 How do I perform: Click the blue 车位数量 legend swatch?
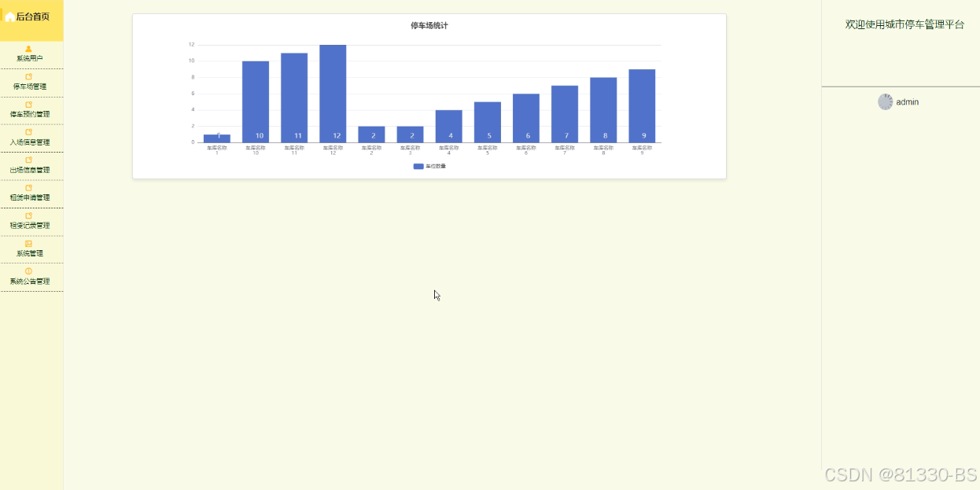[x=418, y=166]
